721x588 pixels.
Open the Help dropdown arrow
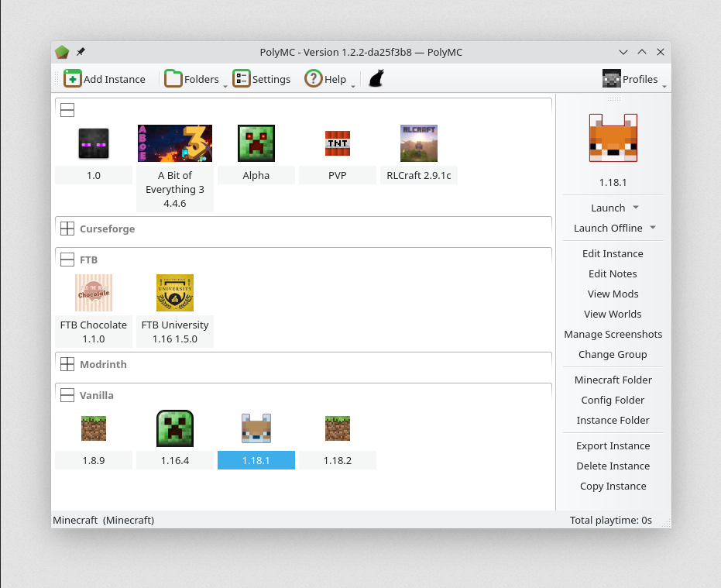(353, 86)
